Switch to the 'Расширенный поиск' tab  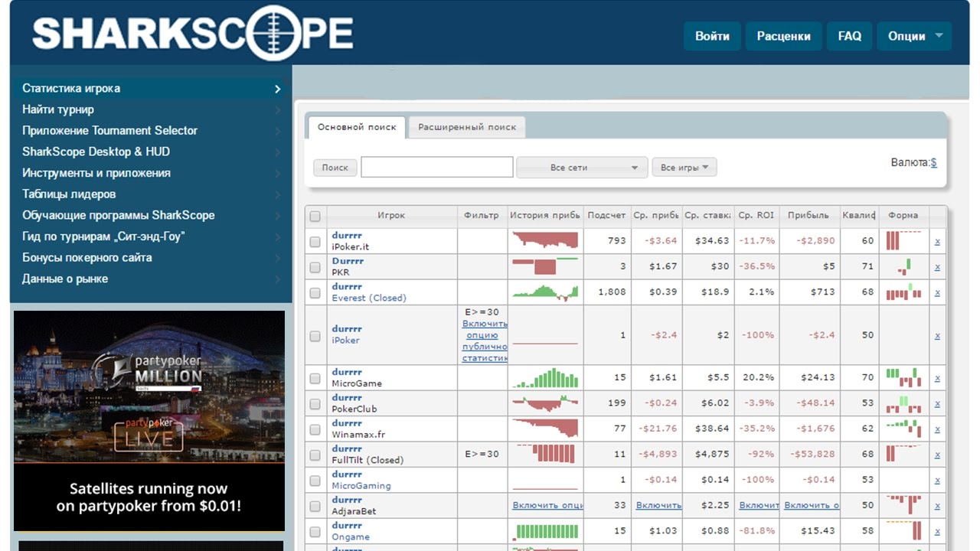pyautogui.click(x=467, y=127)
